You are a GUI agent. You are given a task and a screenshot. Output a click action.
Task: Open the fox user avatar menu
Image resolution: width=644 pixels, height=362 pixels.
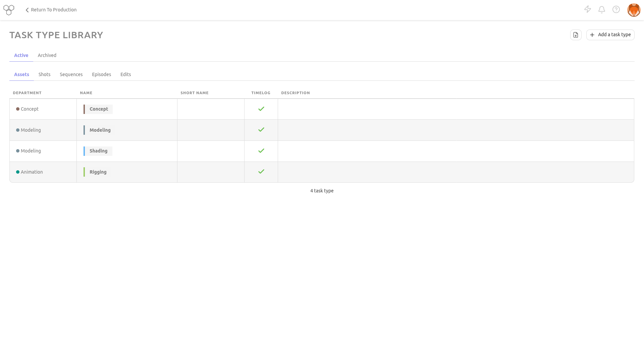tap(634, 10)
